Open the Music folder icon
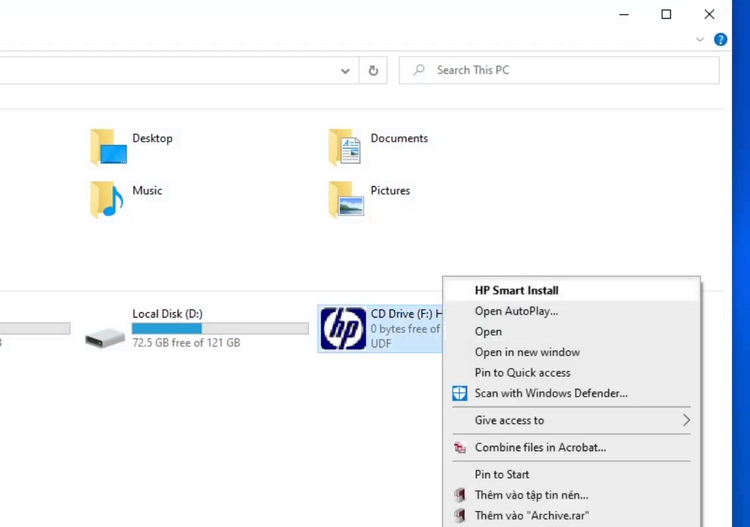The height and width of the screenshot is (527, 750). (107, 199)
